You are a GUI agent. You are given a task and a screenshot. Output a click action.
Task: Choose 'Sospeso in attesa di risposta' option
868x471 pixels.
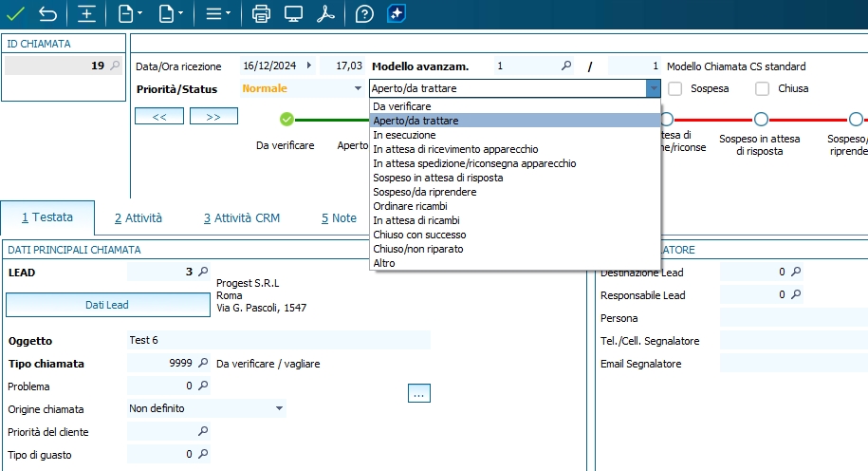click(x=515, y=178)
